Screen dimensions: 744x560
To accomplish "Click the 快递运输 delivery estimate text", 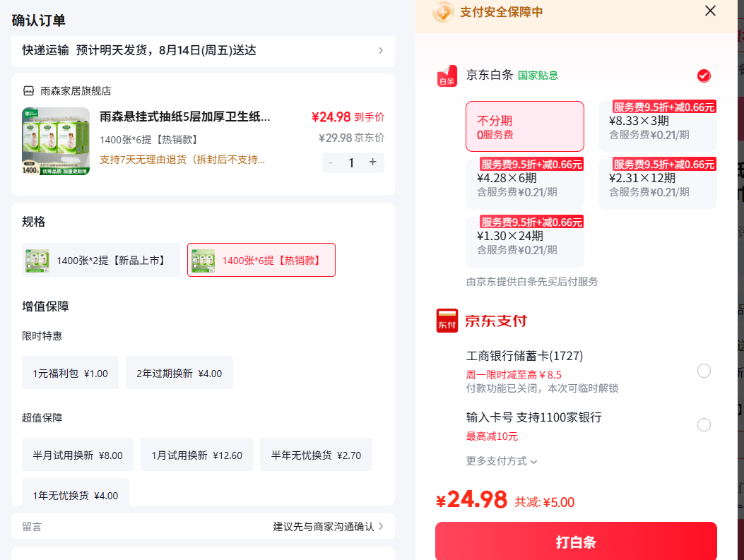I will coord(139,50).
